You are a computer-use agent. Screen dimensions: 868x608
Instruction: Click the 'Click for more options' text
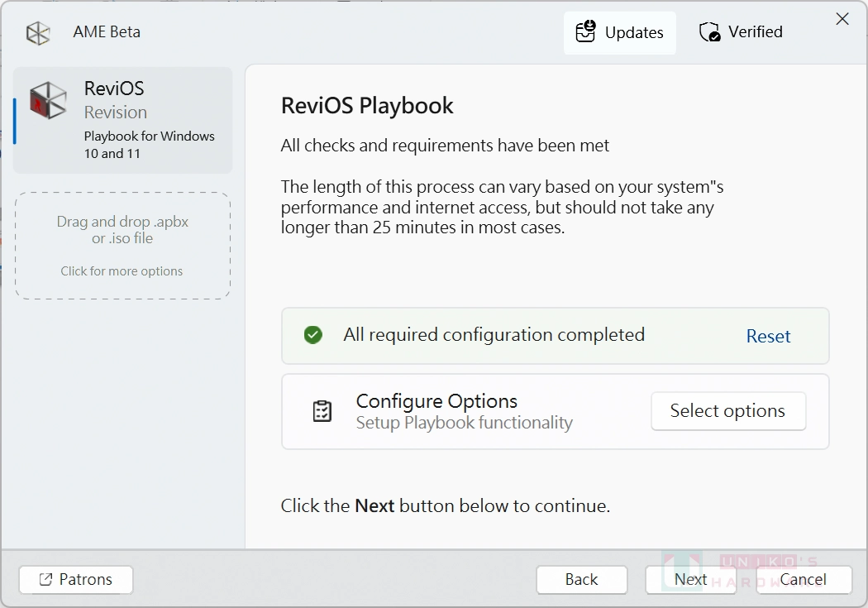point(122,270)
